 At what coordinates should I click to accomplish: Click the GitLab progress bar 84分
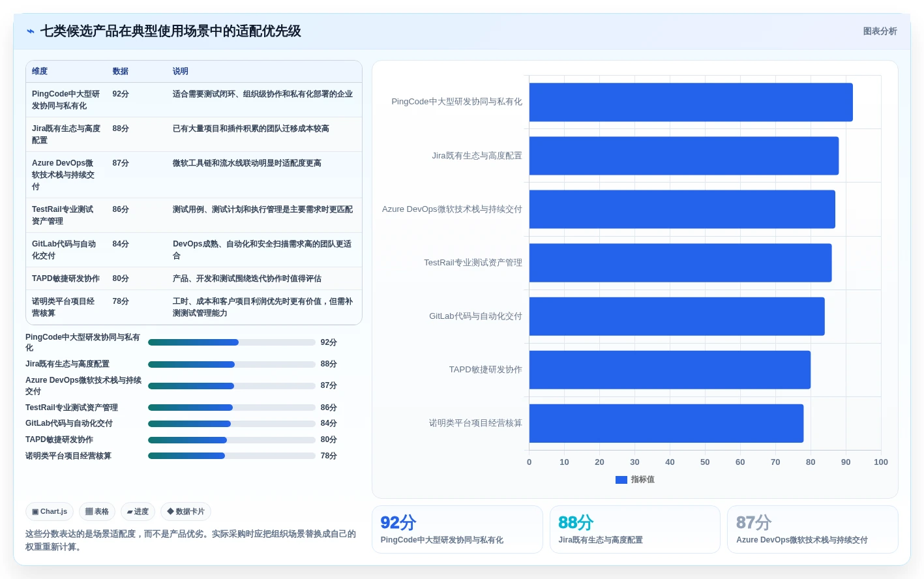coord(231,424)
